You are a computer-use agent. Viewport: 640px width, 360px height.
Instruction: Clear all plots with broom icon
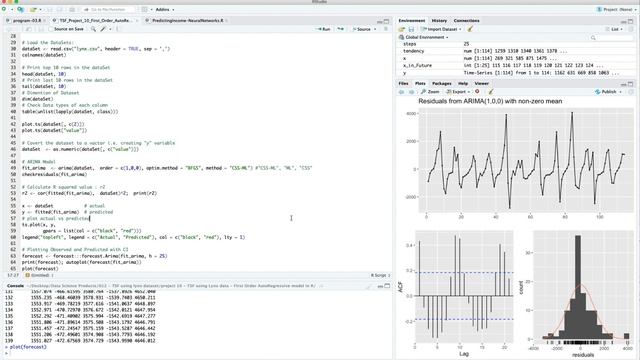click(x=491, y=92)
